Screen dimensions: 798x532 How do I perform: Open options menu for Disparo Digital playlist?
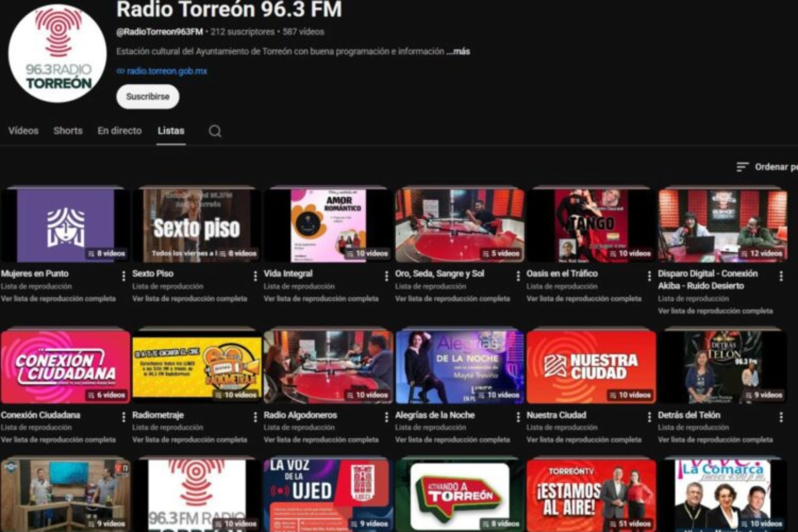pos(781,276)
